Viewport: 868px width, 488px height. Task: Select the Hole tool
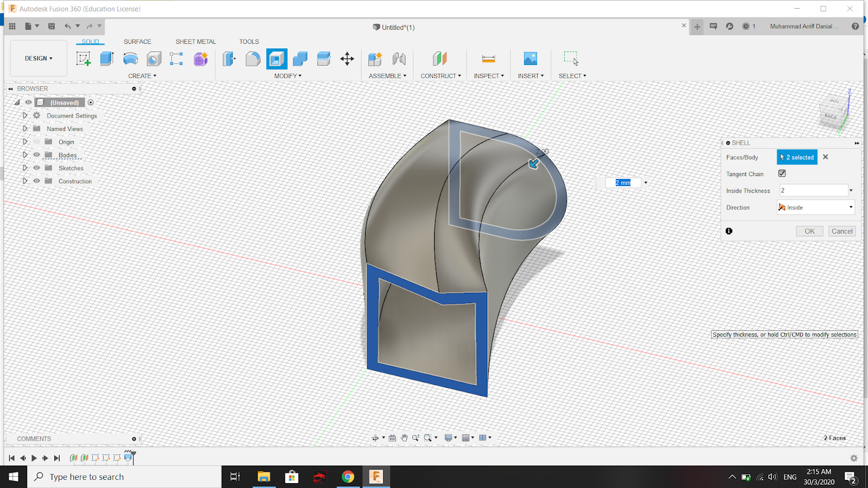[154, 59]
